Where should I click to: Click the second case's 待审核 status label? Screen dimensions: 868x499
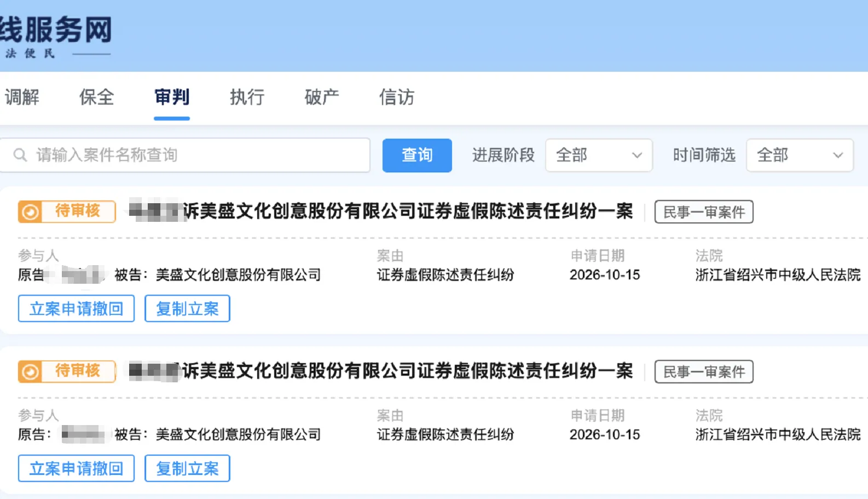tap(78, 370)
